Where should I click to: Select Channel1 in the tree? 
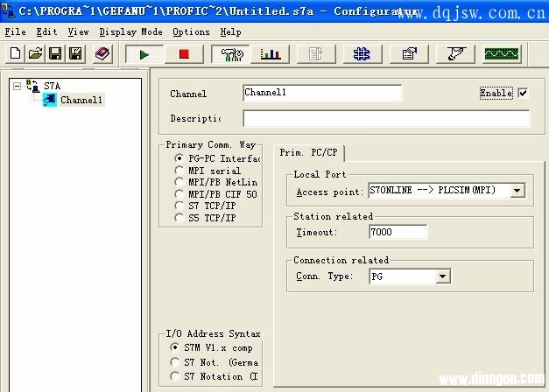[x=81, y=100]
